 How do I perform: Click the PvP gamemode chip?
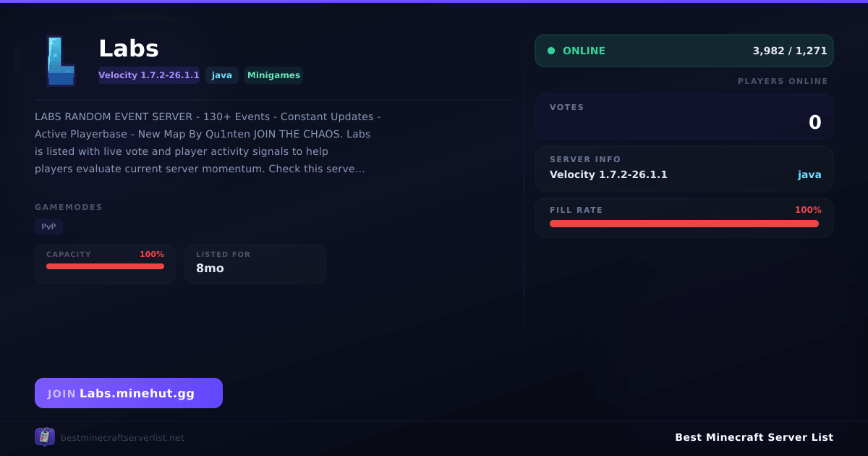[x=48, y=227]
